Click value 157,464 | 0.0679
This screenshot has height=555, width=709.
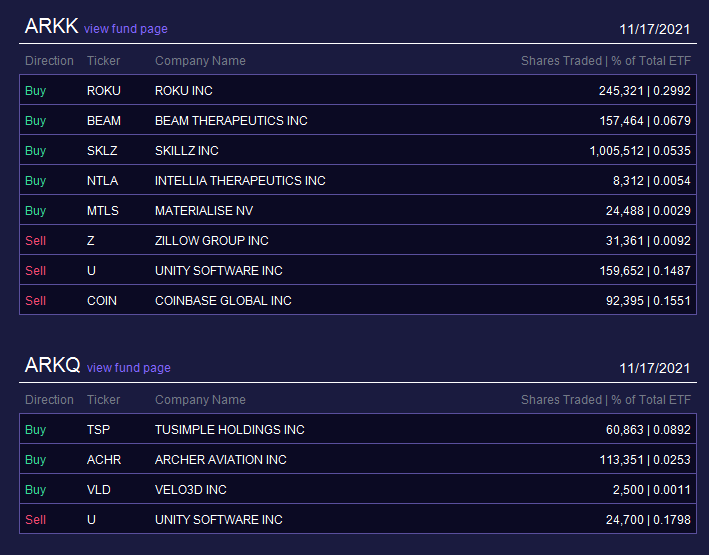(x=645, y=121)
